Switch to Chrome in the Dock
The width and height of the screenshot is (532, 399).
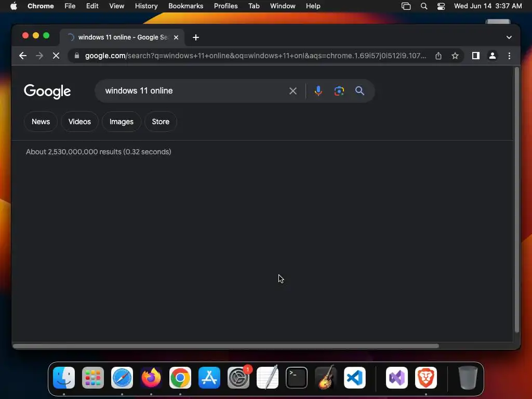pos(180,378)
